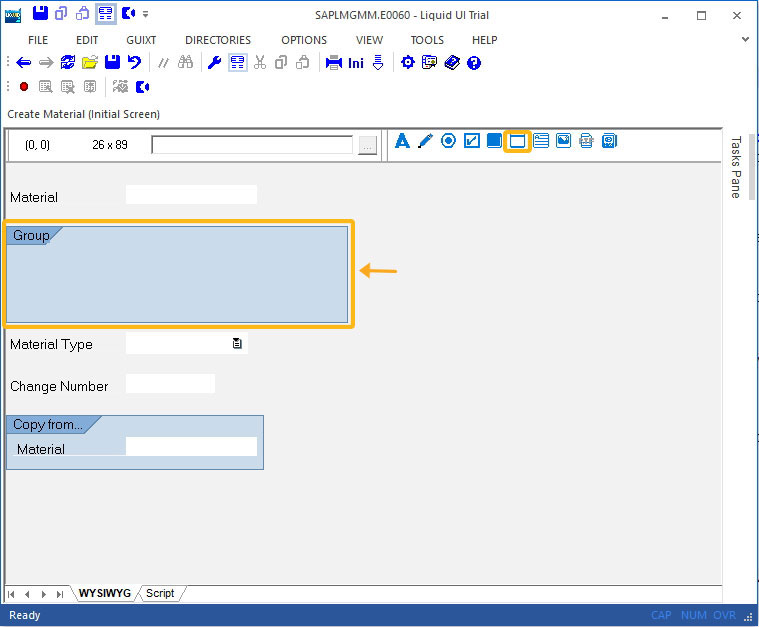The image size is (759, 627).
Task: Select the radio button element tool
Action: pos(448,141)
